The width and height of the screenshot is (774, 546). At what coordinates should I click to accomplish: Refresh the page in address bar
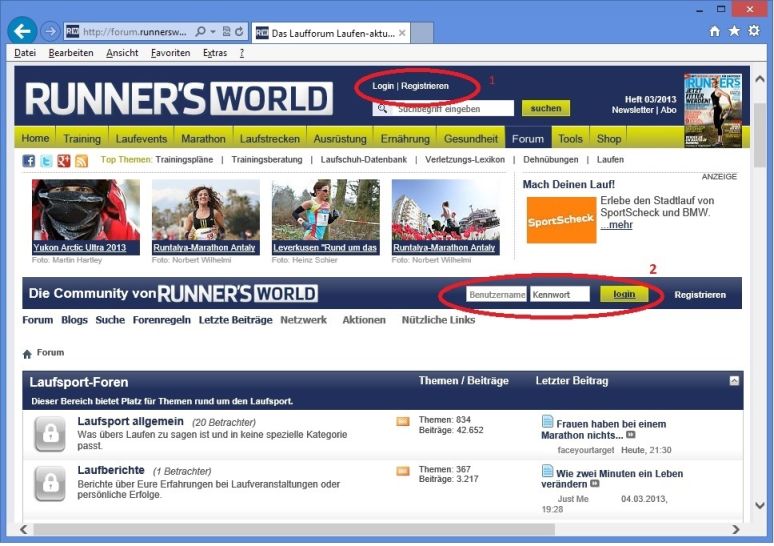coord(240,32)
